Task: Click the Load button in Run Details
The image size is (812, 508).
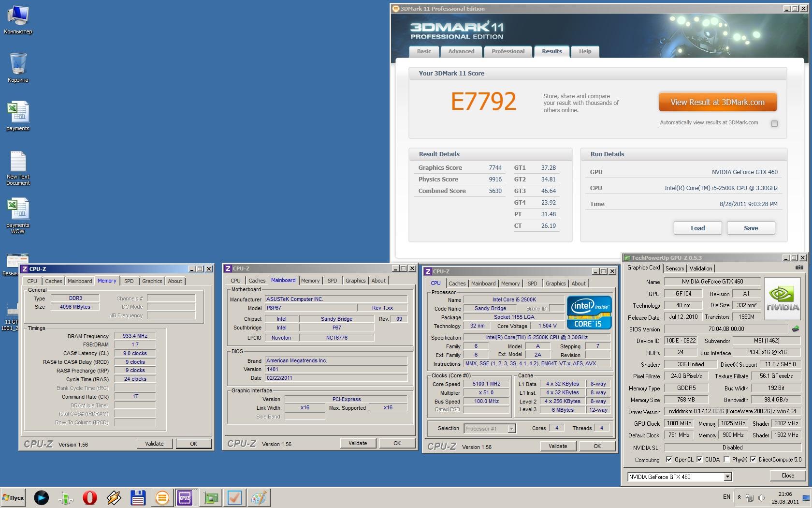Action: tap(697, 228)
